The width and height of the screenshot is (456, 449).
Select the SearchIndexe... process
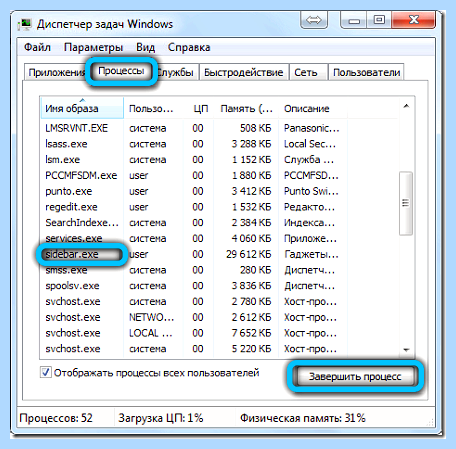[x=82, y=223]
